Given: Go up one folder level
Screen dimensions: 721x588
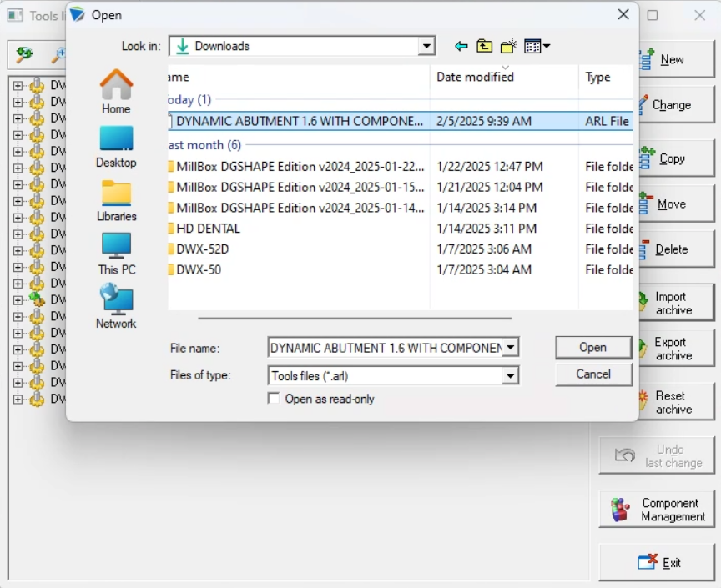Looking at the screenshot, I should 484,46.
